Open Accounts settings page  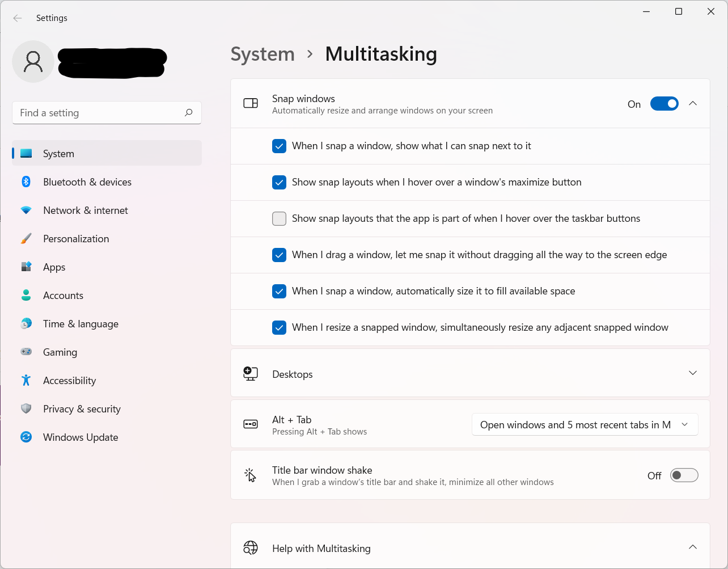click(x=107, y=296)
